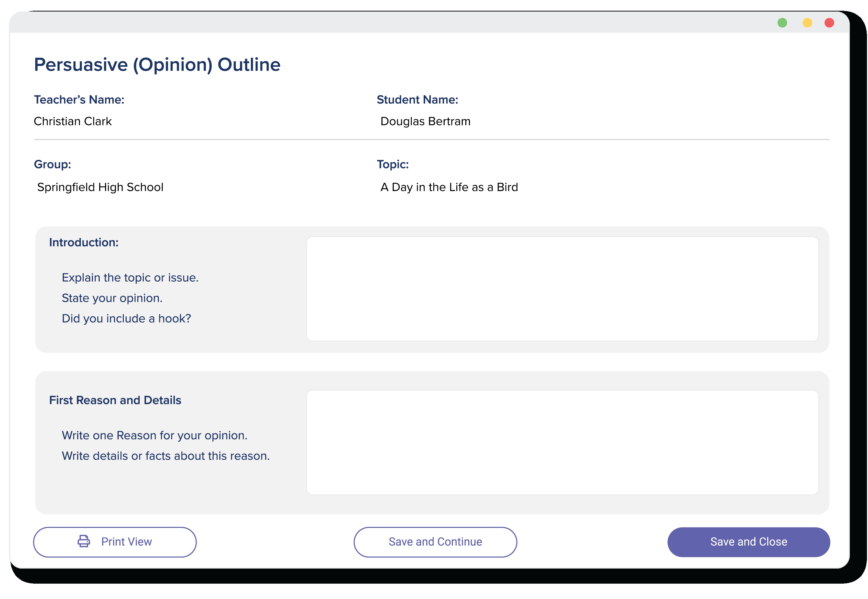Click Write one Reason for your opinion
Screen dimensions: 868x599
click(x=154, y=435)
